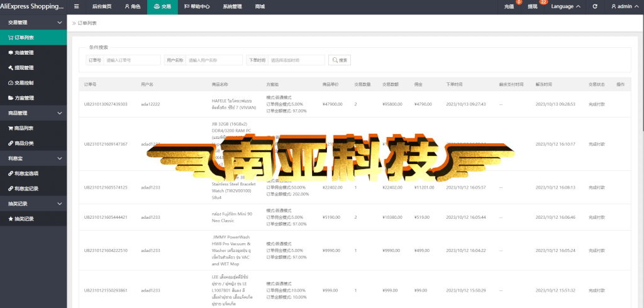Open 方案管理 folder item in sidebar
The image size is (644, 308).
(x=33, y=97)
